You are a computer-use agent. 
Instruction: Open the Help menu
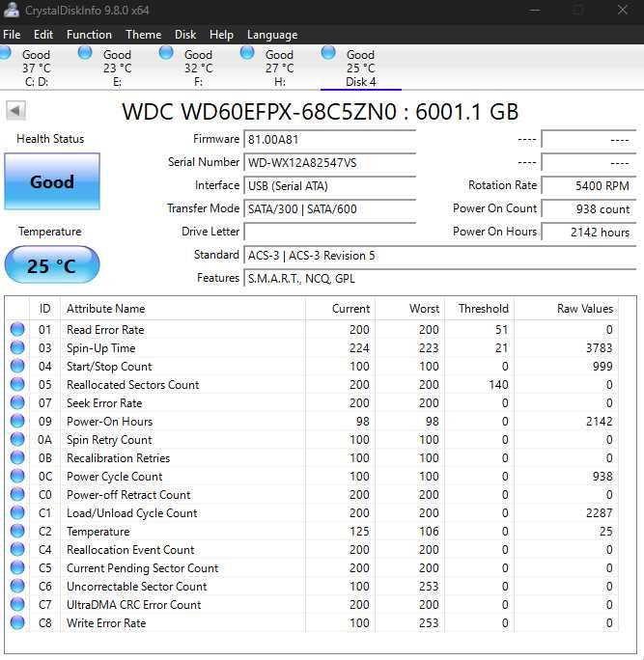click(221, 35)
